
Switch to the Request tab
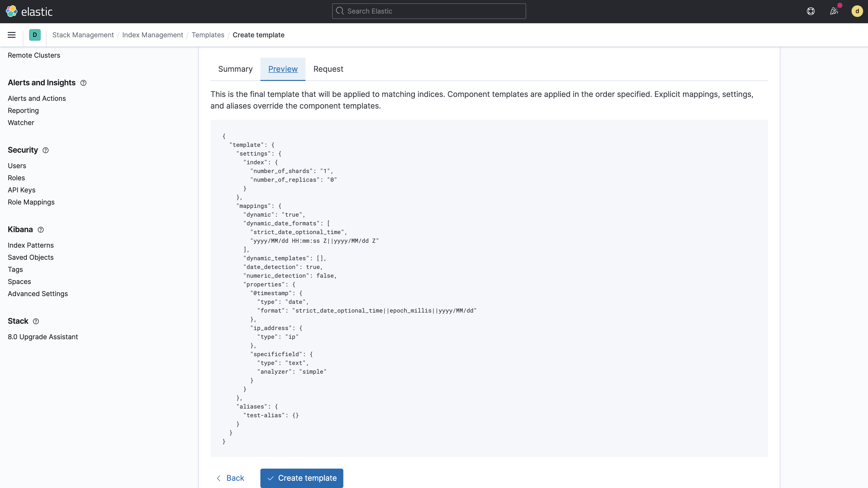[328, 69]
